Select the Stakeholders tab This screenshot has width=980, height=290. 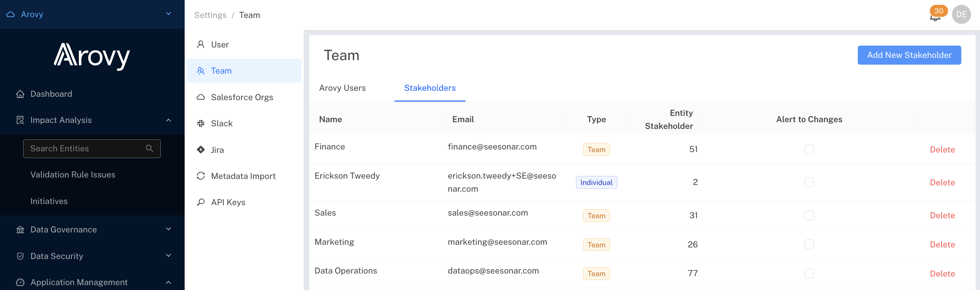430,88
